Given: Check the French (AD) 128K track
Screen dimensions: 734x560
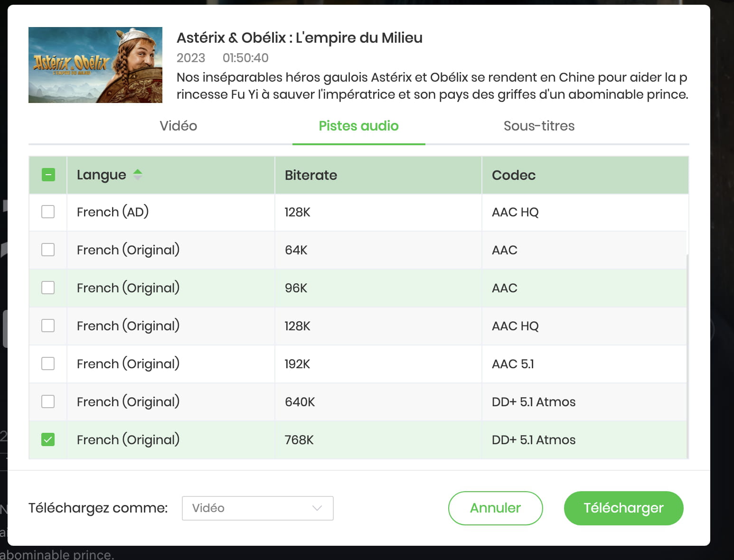Looking at the screenshot, I should coord(48,212).
